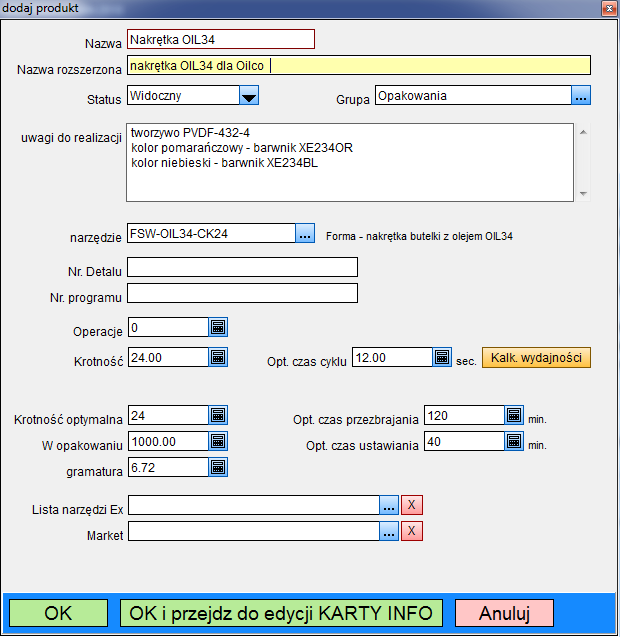Browse Lista narzędzi Ex ellipsis button
Viewport: 620px width, 637px height.
[x=389, y=505]
